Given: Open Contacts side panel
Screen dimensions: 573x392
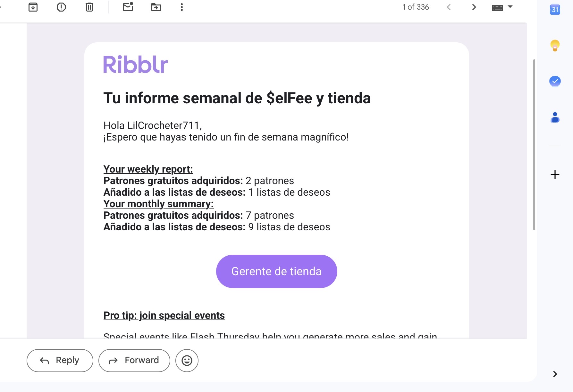Looking at the screenshot, I should [x=555, y=117].
